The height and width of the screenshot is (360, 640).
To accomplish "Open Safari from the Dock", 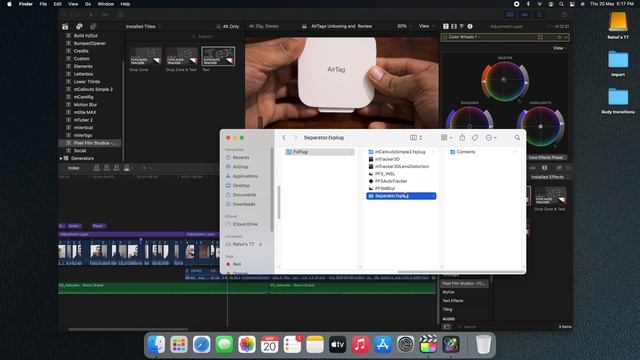I will pos(202,344).
